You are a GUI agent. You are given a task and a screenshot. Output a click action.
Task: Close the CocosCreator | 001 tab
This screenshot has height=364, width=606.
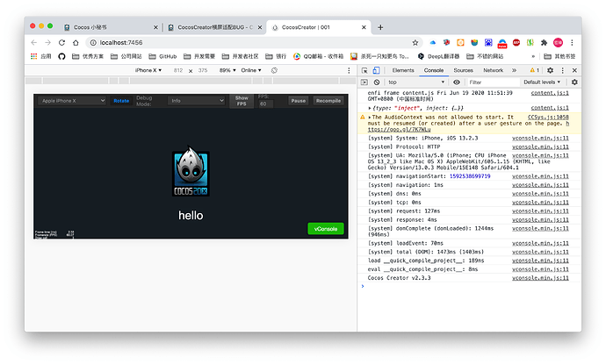click(364, 27)
